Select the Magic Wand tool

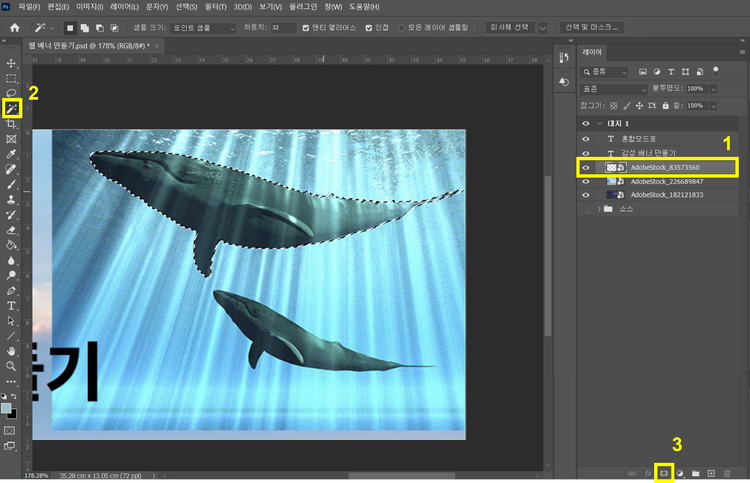coord(12,107)
